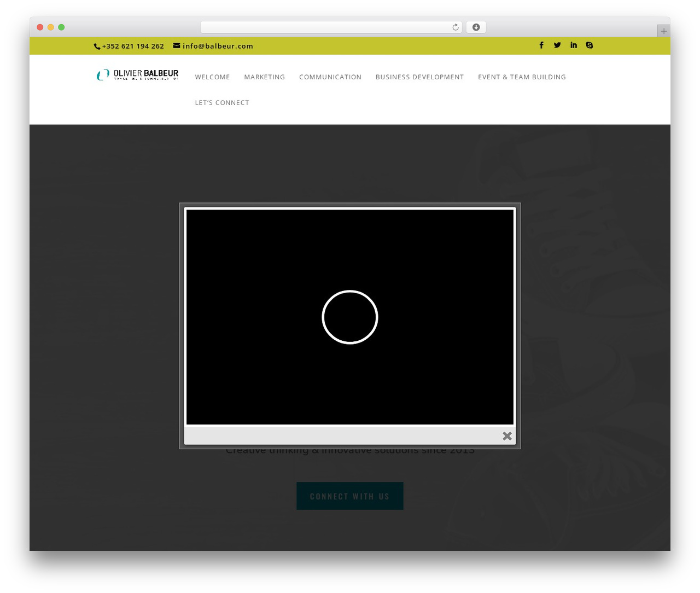Open the Twitter social icon
This screenshot has height=593, width=700.
(557, 45)
